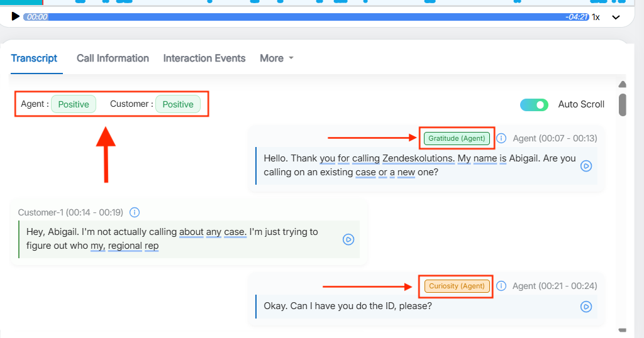Select the Transcript tab
This screenshot has width=644, height=338.
[x=34, y=58]
